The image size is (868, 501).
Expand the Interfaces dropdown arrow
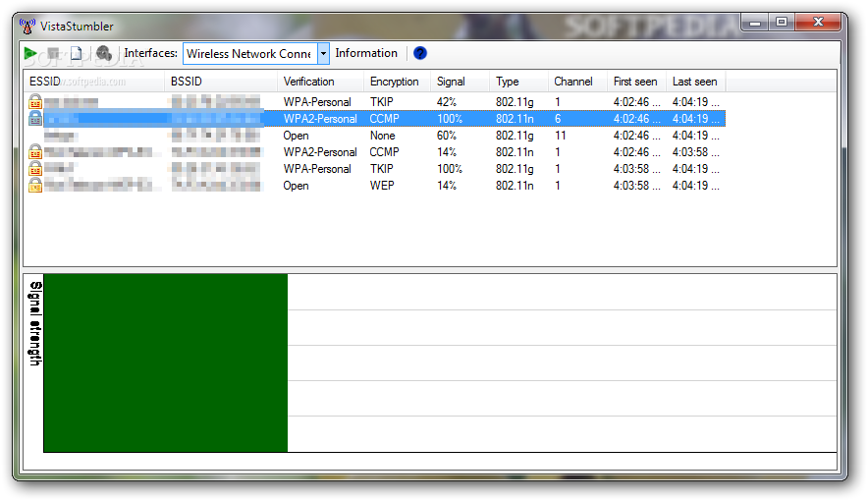point(323,54)
